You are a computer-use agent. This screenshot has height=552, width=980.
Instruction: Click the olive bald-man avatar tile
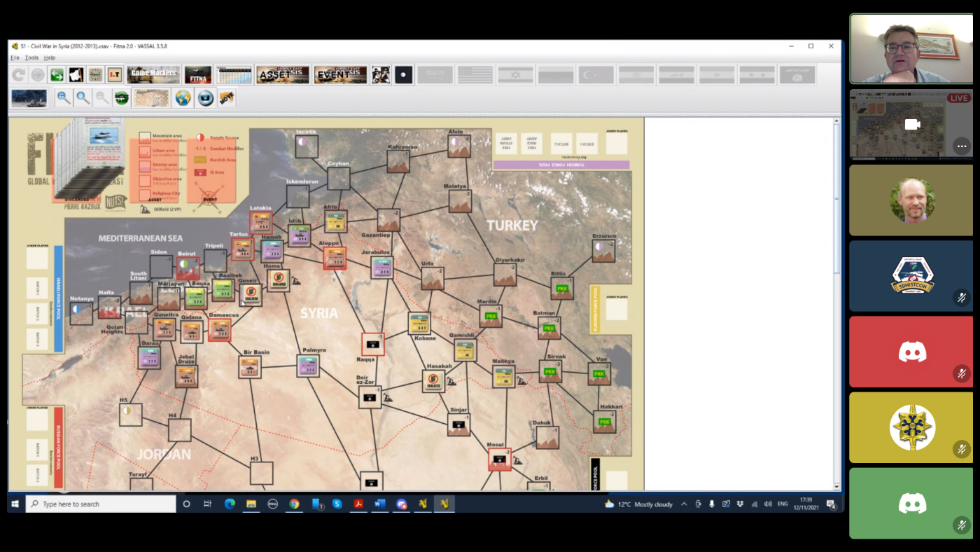coord(911,200)
